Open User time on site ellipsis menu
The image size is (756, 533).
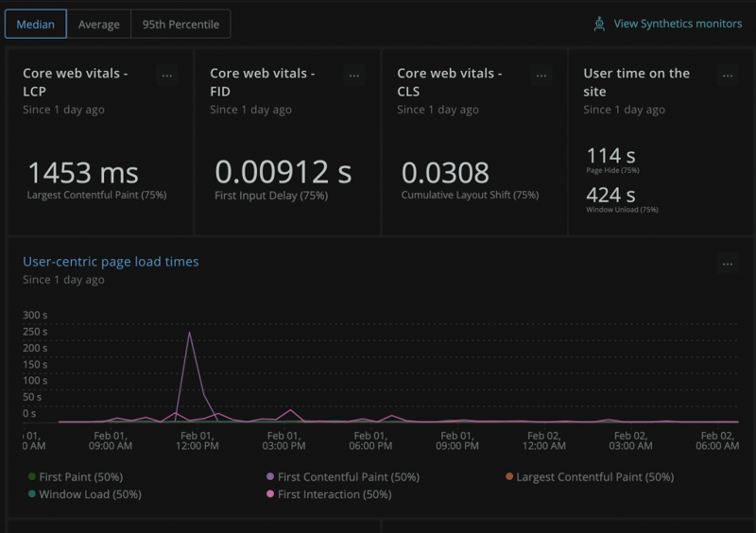[x=727, y=76]
